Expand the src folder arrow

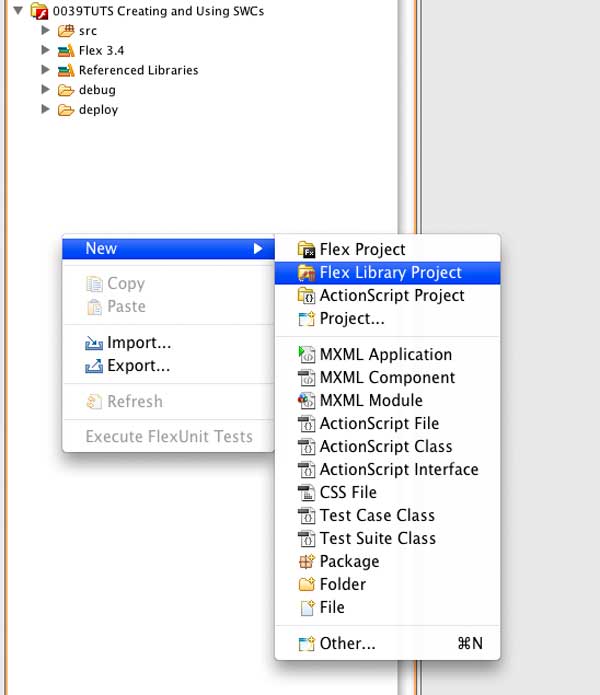pyautogui.click(x=45, y=30)
